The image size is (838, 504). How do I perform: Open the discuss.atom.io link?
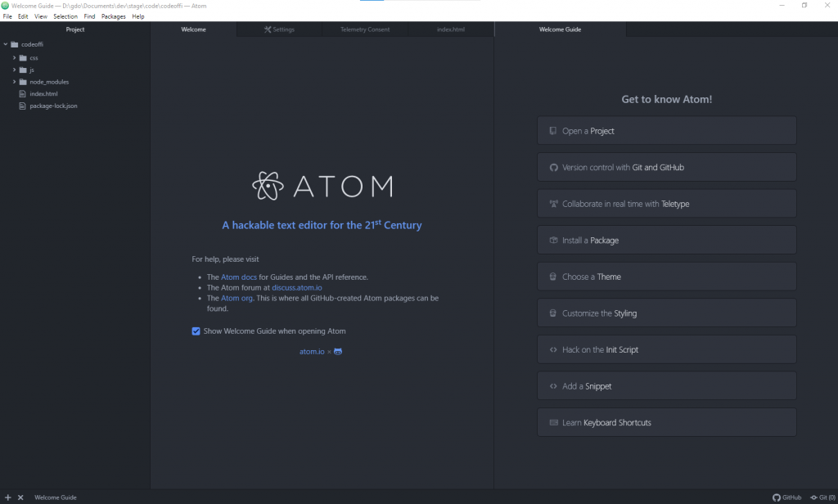coord(296,287)
